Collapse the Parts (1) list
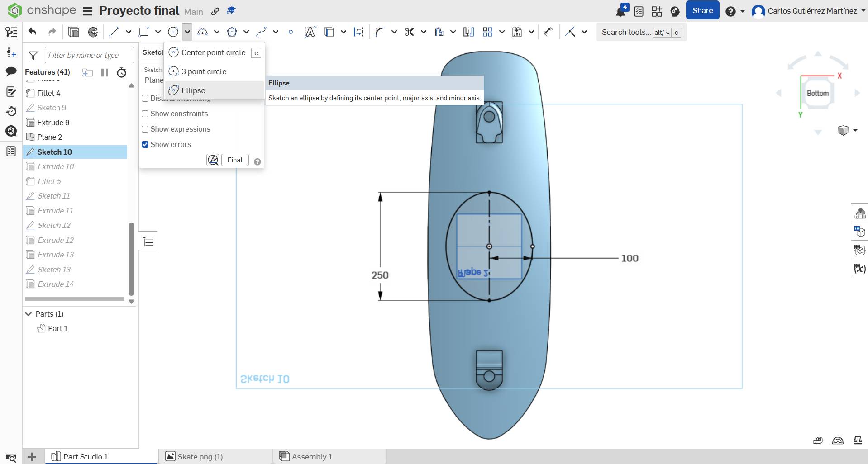Screen dimensions: 868x464 pos(29,314)
